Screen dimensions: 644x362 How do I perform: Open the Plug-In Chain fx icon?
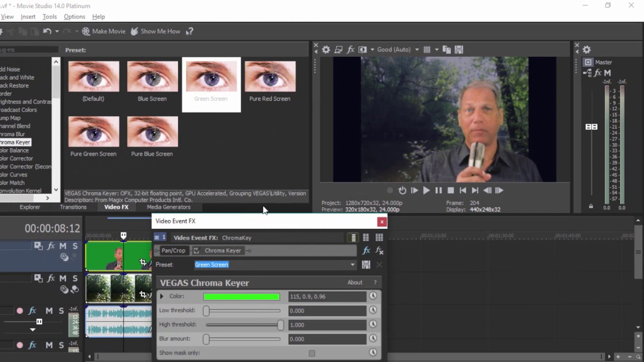[366, 250]
